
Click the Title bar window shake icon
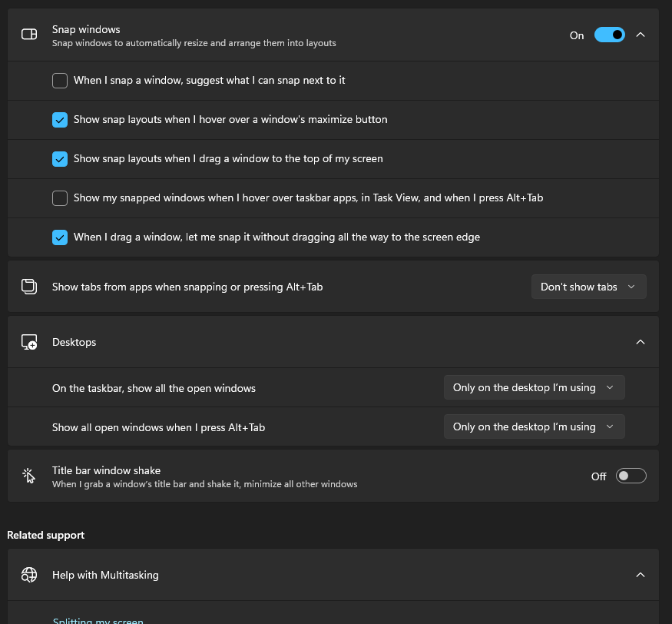(x=29, y=476)
